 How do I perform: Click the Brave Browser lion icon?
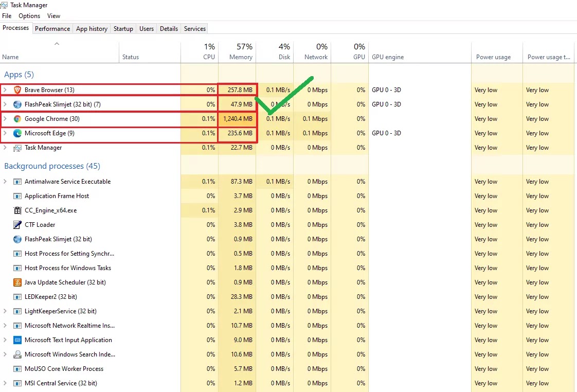coord(17,90)
